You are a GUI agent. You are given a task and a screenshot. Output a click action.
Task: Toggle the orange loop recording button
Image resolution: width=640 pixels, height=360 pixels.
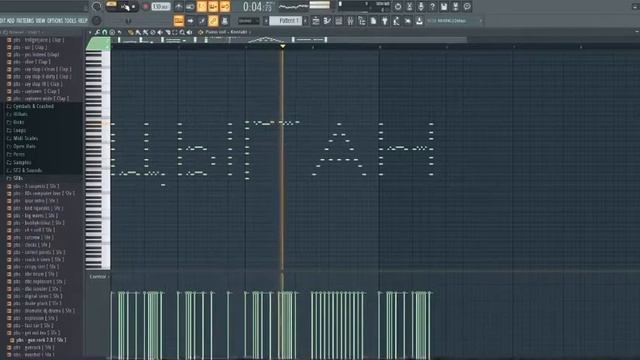pos(225,7)
